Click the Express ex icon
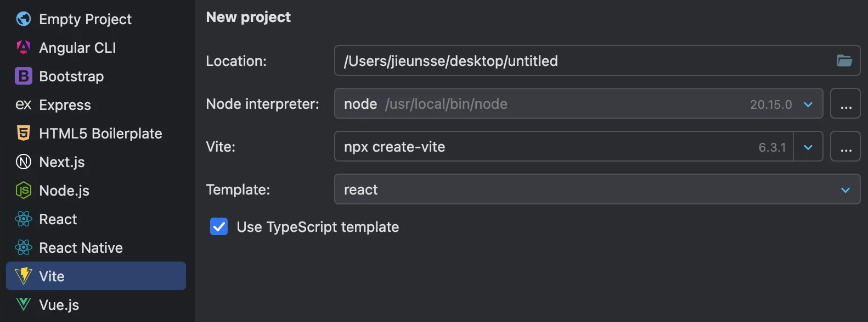 (24, 105)
